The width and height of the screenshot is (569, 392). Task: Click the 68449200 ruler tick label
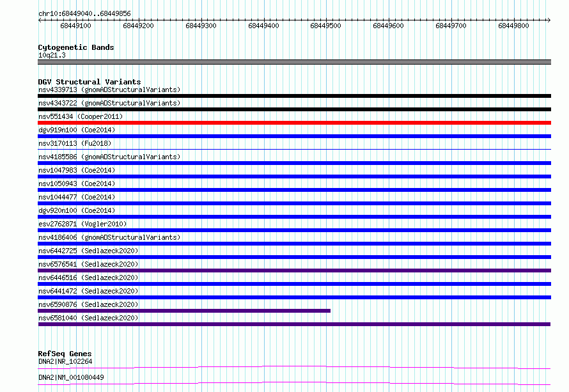click(138, 26)
